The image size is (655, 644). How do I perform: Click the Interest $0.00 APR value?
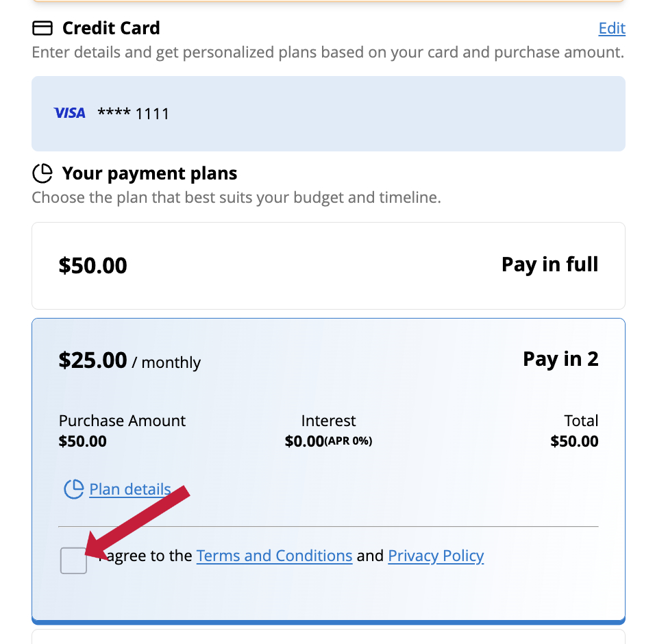328,441
